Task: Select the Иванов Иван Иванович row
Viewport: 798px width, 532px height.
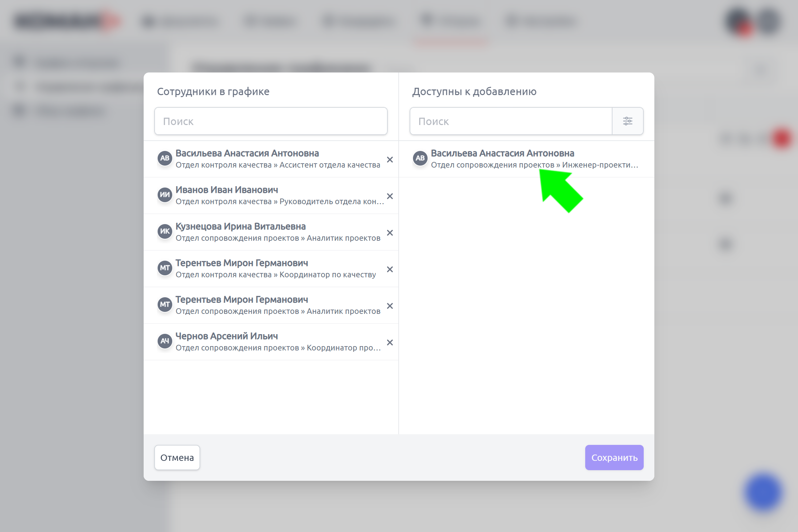Action: tap(271, 196)
